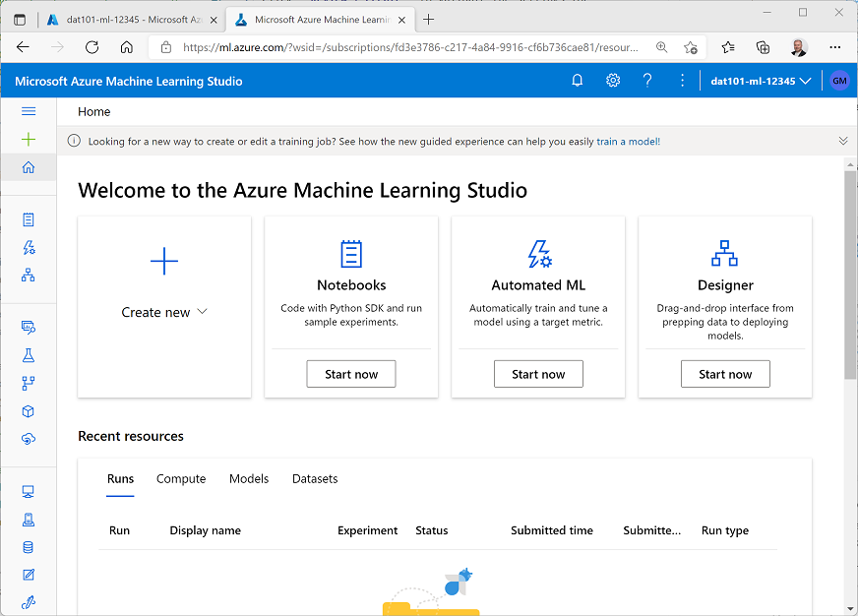Open Notebooks from the left sidebar
Image resolution: width=858 pixels, height=616 pixels.
(x=29, y=219)
